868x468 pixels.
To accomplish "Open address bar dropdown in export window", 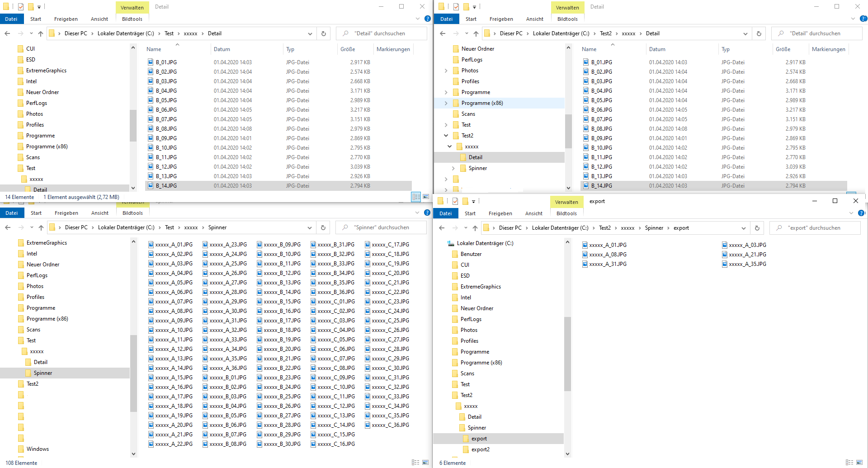I will [x=744, y=228].
